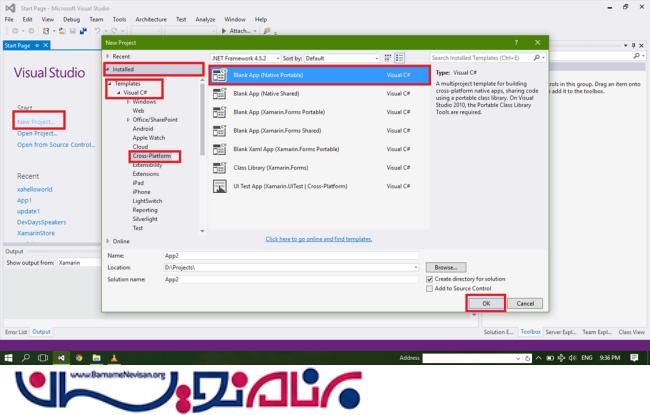Select Blank Xaml App (Xamarin.Forms Portable) icon

(x=219, y=149)
